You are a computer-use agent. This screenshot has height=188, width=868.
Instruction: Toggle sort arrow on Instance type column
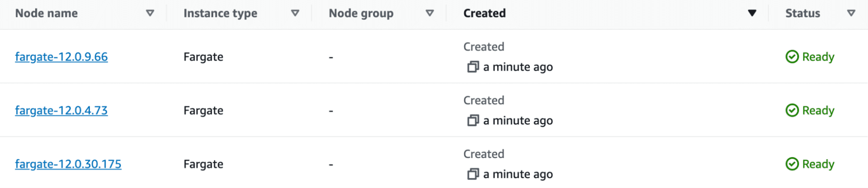295,13
